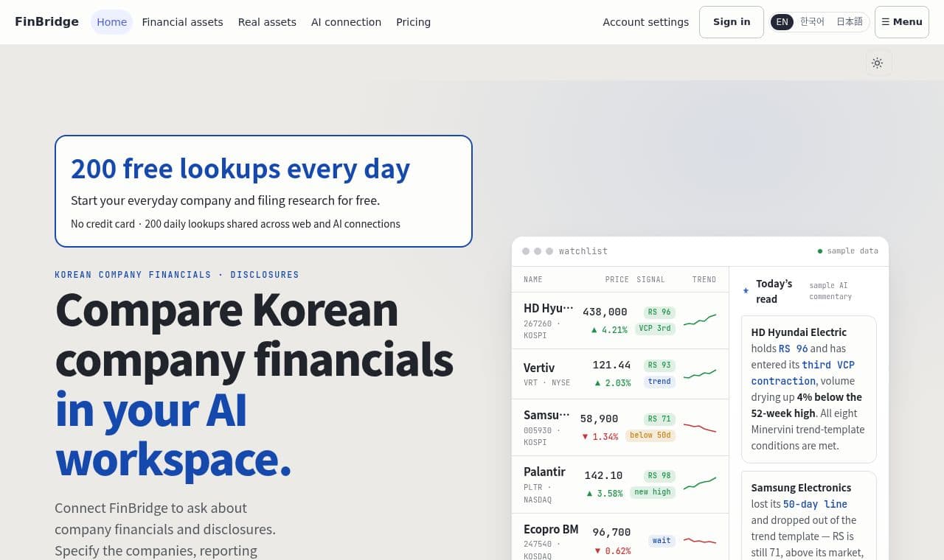Open the Pricing page
Viewport: 944px width, 560px height.
click(x=413, y=22)
